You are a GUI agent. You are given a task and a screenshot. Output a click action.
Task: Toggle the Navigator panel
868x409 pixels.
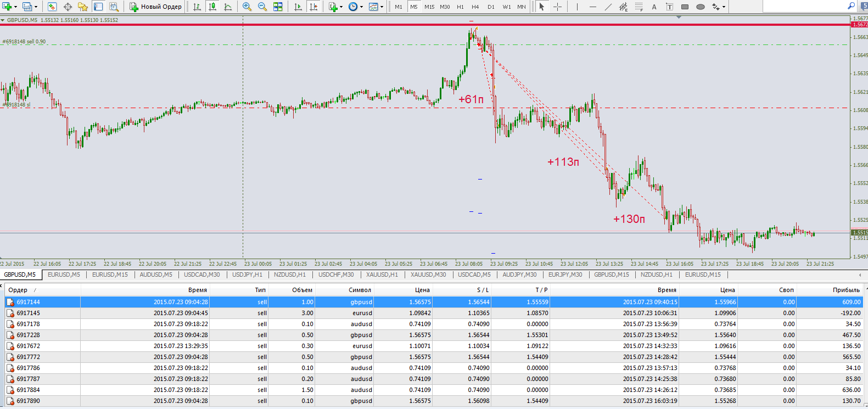tap(83, 7)
